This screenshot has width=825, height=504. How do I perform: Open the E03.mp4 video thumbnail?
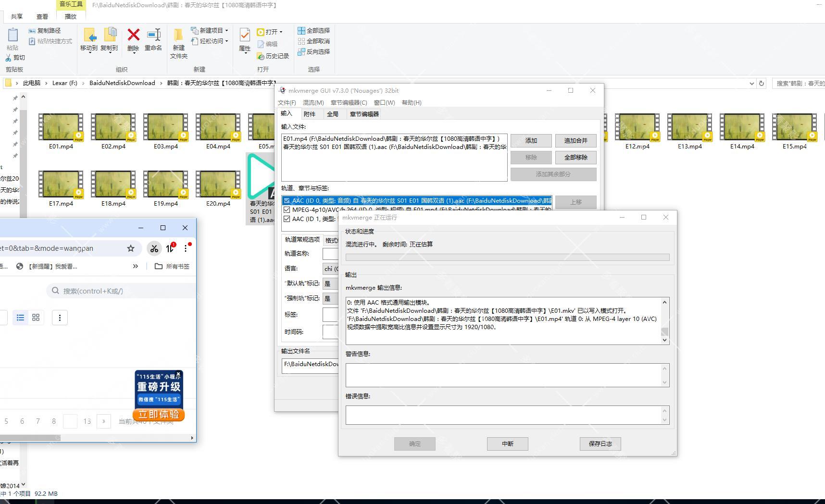(x=166, y=128)
